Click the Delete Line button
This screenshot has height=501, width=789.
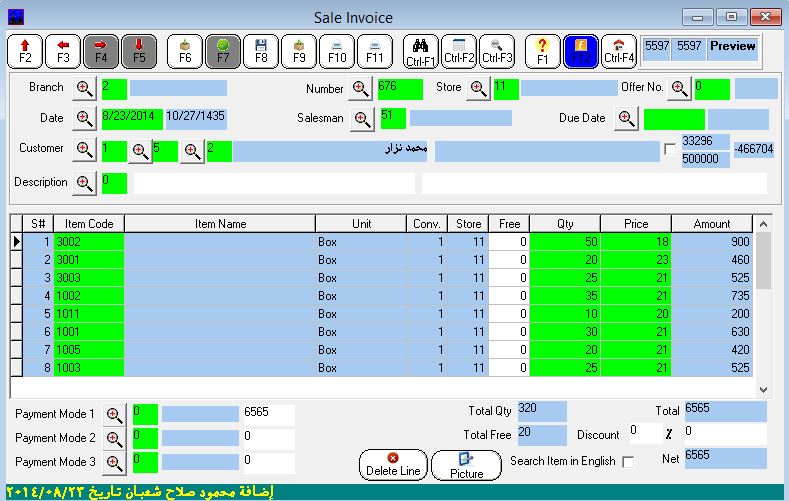click(x=392, y=465)
